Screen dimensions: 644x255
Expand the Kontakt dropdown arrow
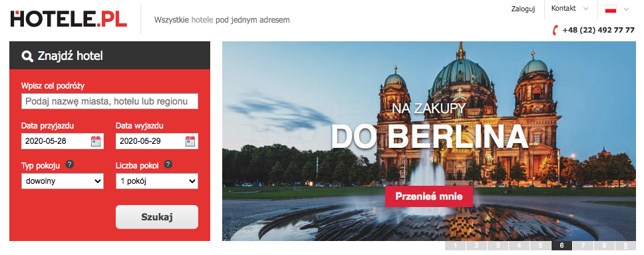(x=585, y=9)
